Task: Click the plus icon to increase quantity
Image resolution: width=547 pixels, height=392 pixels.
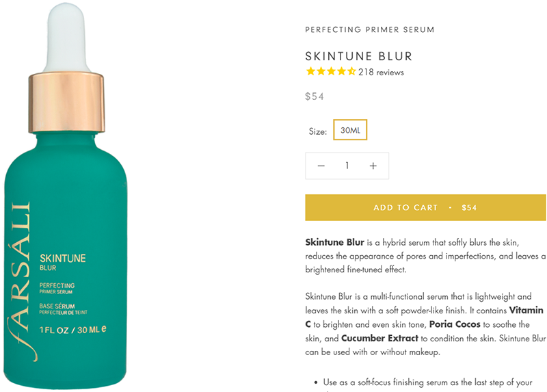Action: tap(373, 166)
